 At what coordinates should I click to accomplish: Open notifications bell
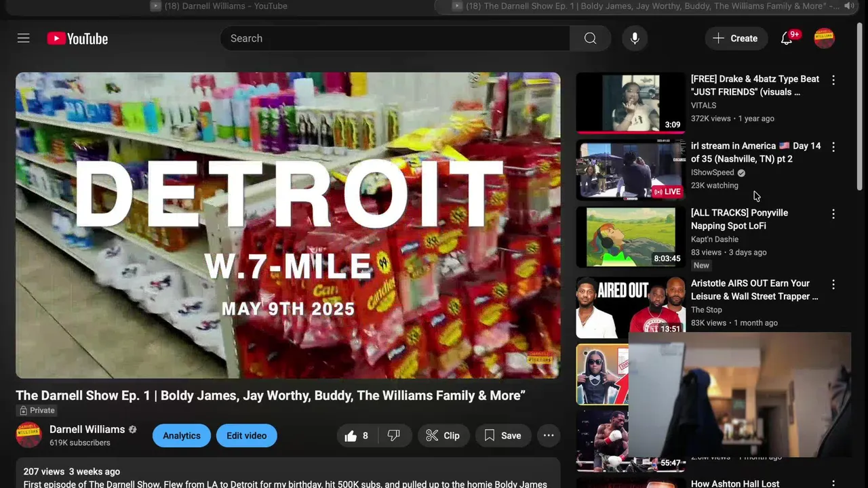pyautogui.click(x=787, y=39)
